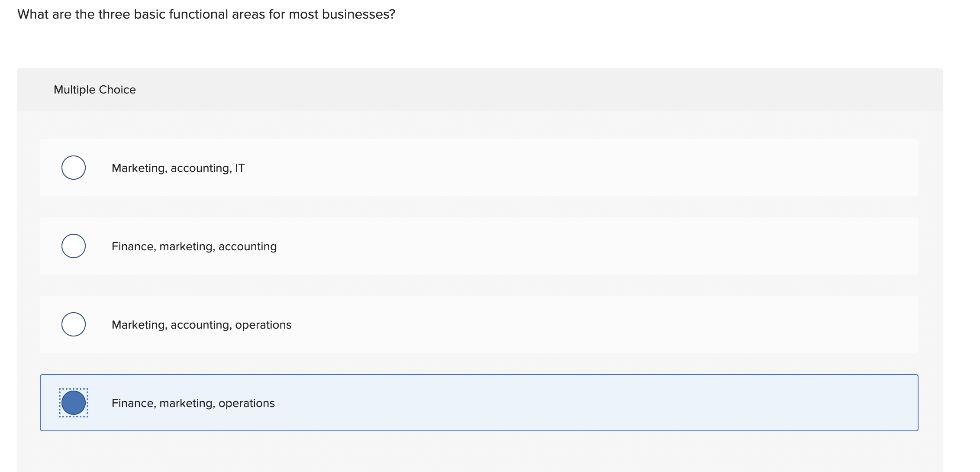Click the 'Marketing, accounting, operations' answer text
The image size is (980, 472).
click(201, 324)
